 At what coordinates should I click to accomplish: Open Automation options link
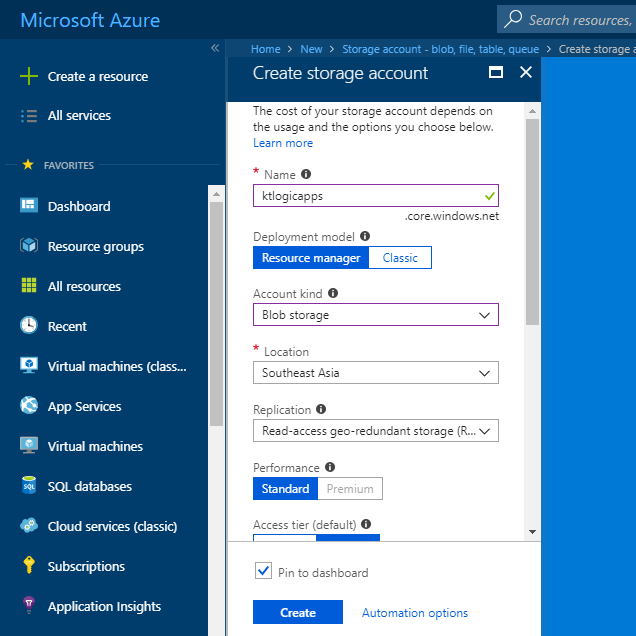point(415,612)
